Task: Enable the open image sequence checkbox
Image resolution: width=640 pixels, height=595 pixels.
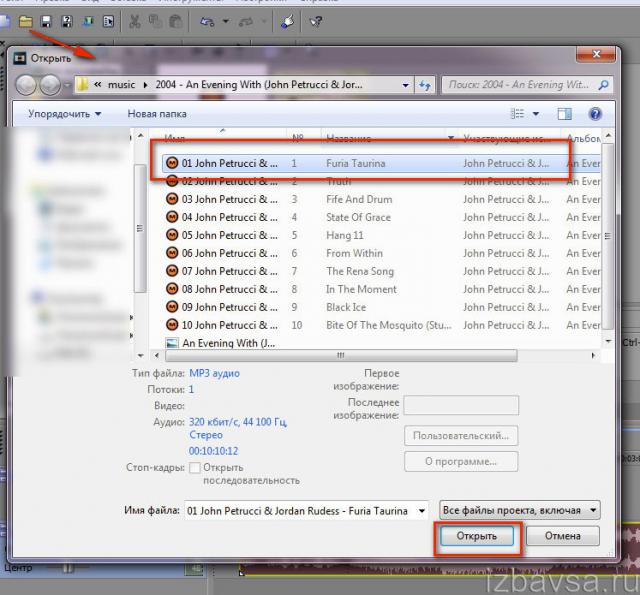Action: click(x=195, y=467)
